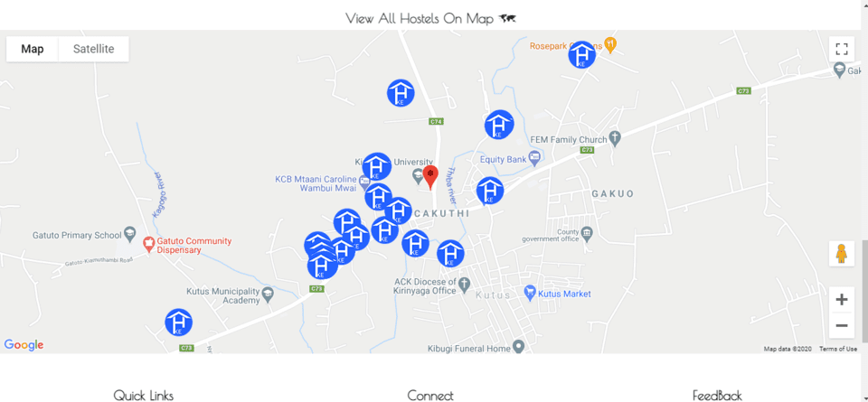Click the FEM Family Church marker
Screen dimensions: 868x402
pyautogui.click(x=614, y=137)
